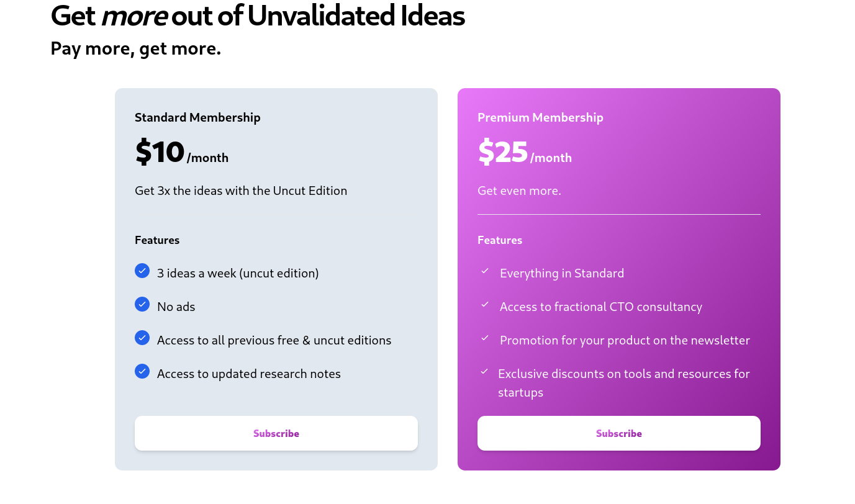The image size is (855, 504).
Task: Click the checkmark next to "Exclusive discounts on tools"
Action: point(485,371)
